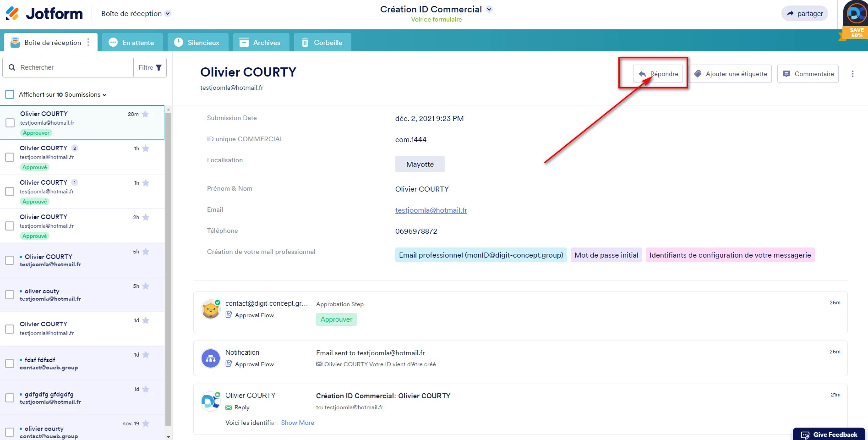
Task: Switch to the Archives tab
Action: [x=261, y=43]
